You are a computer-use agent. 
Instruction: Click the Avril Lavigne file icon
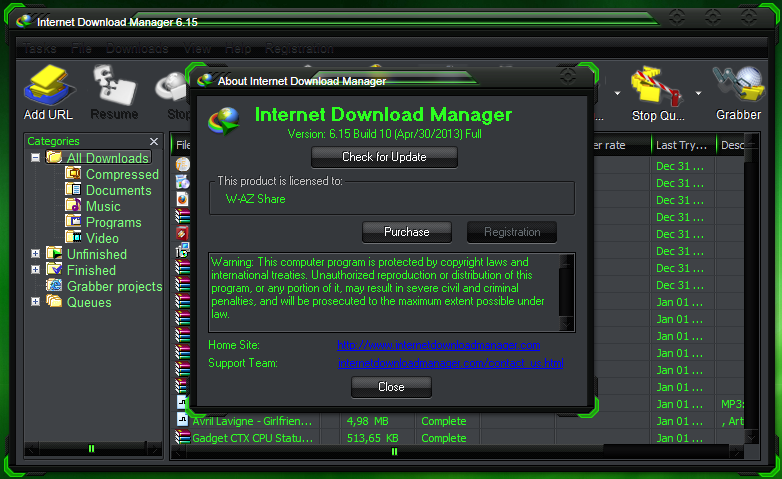coord(183,420)
